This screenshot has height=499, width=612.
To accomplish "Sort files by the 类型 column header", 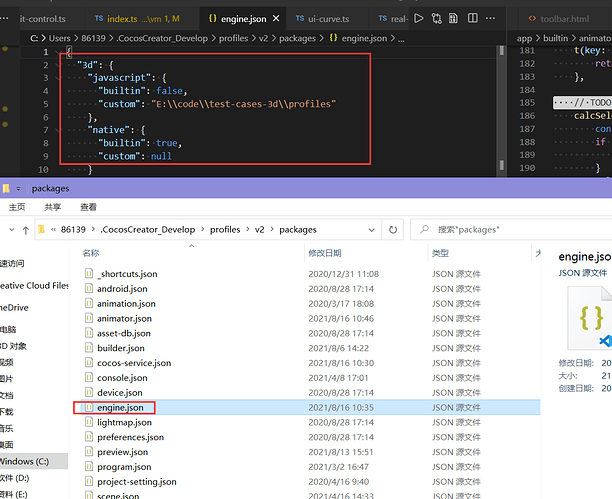I will (x=440, y=253).
